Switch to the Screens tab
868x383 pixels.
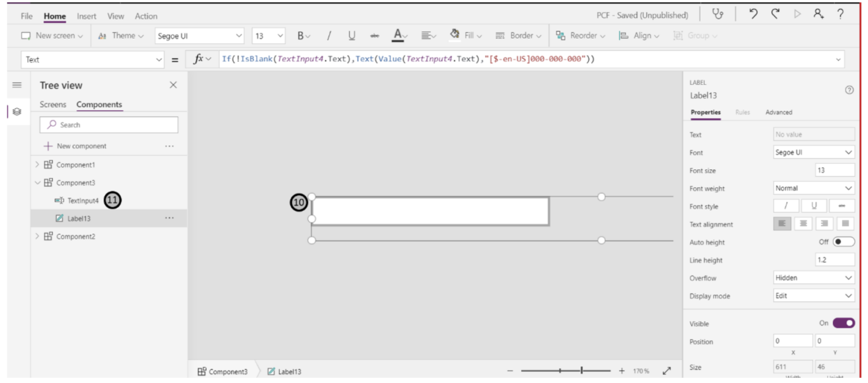(x=53, y=104)
